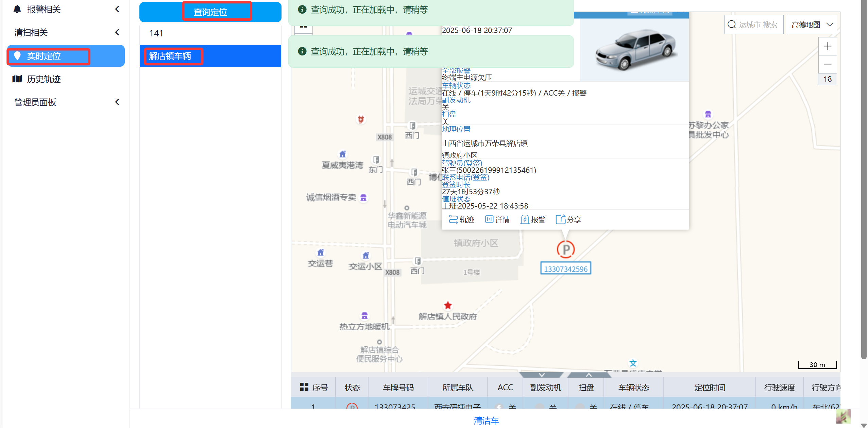868x428 pixels.
Task: Zoom out the map with minus button
Action: pos(827,64)
